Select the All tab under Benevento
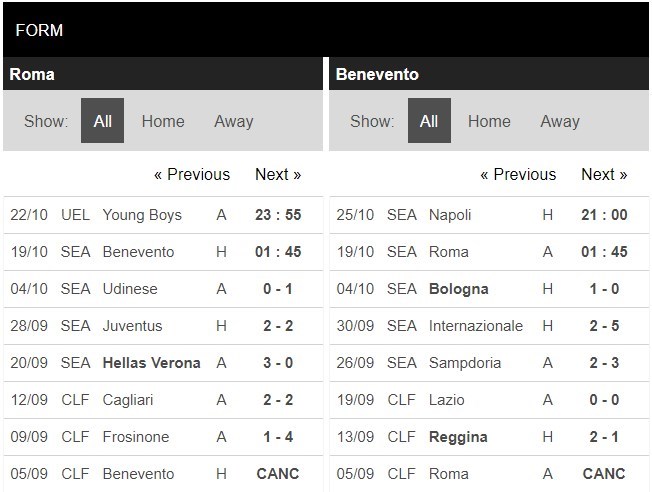Screen dimensions: 652x492 pyautogui.click(x=429, y=121)
